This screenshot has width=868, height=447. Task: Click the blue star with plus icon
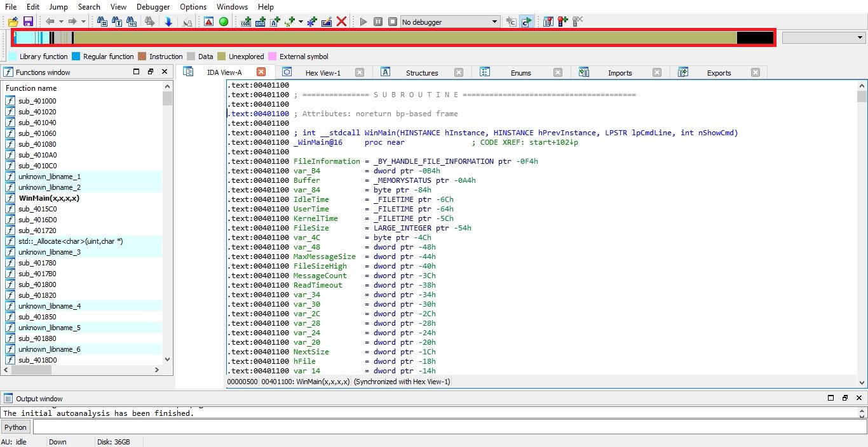click(311, 22)
